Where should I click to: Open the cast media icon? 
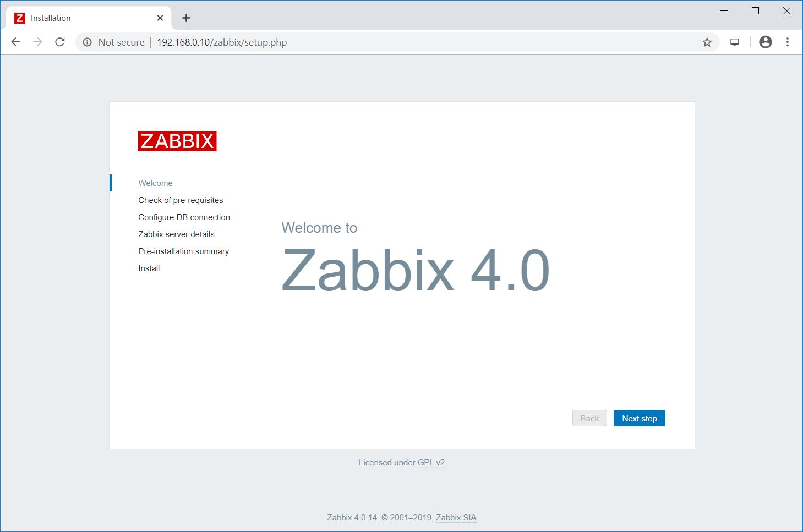pos(734,42)
